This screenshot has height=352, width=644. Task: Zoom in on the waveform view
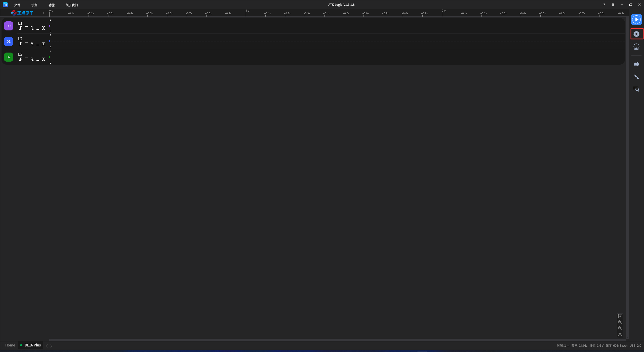(x=620, y=322)
